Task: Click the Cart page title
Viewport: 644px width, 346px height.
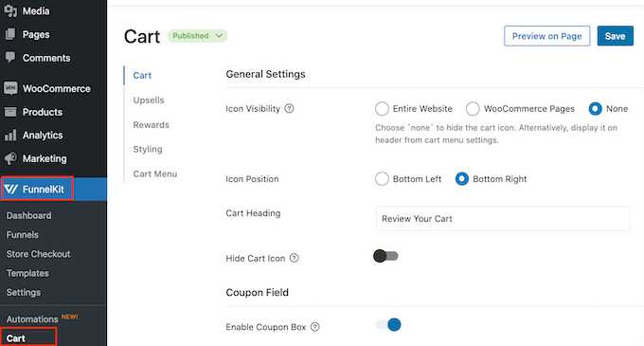Action: tap(142, 36)
